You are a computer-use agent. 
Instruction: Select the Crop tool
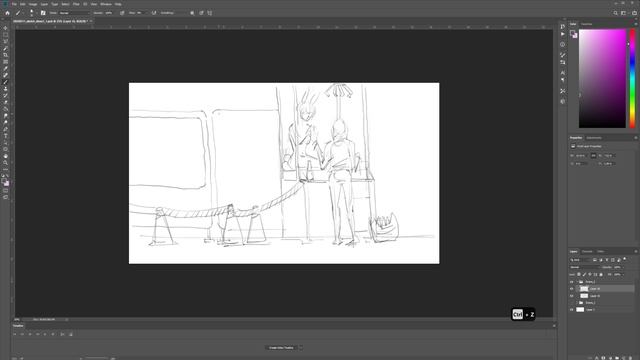click(5, 55)
